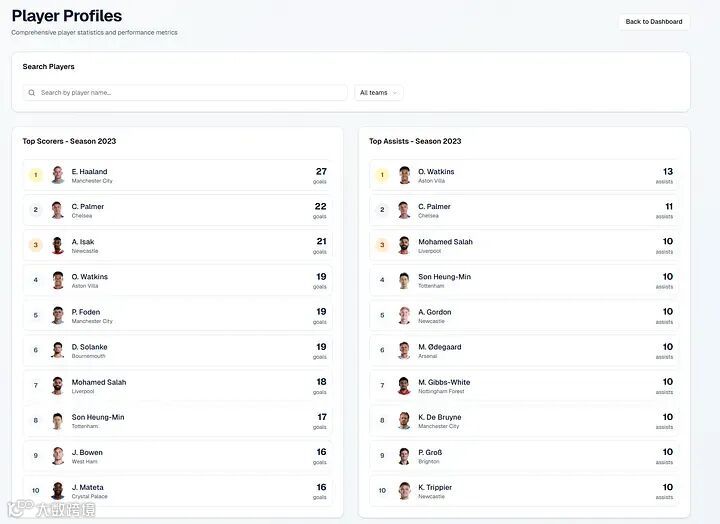Click J. Mateta's avatar photo

pos(58,491)
